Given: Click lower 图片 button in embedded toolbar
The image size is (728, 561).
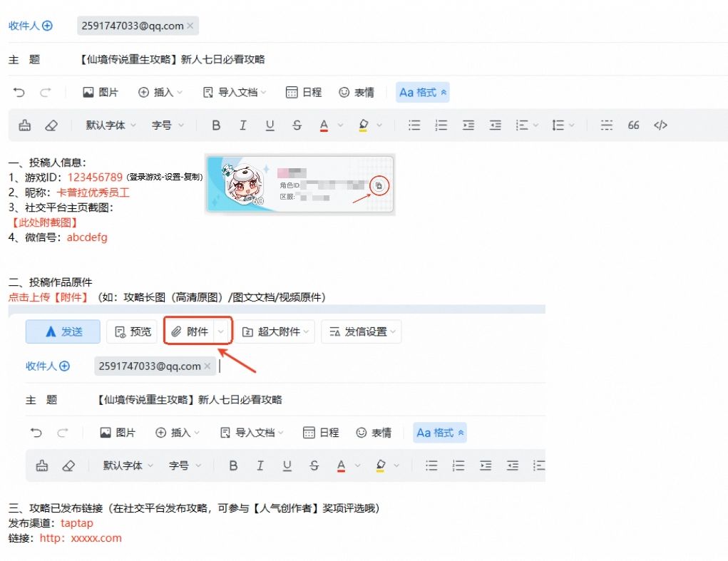Looking at the screenshot, I should (x=118, y=433).
